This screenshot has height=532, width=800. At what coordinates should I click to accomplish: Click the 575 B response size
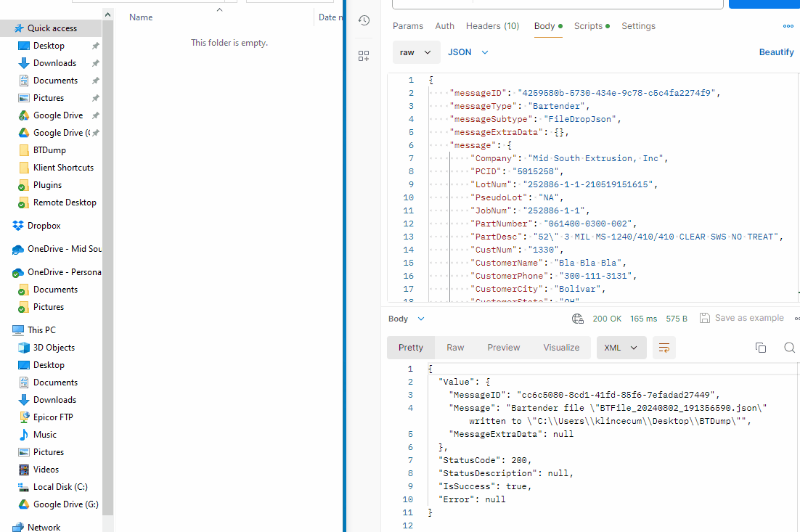tap(677, 319)
